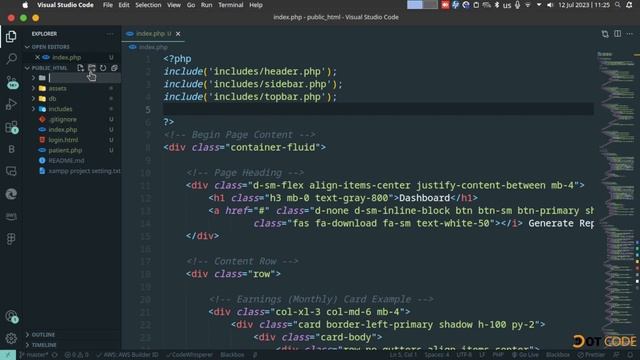Screen dimensions: 640x360
Task: Click the New File icon in PUBLIC_HTML header
Action: click(x=80, y=68)
